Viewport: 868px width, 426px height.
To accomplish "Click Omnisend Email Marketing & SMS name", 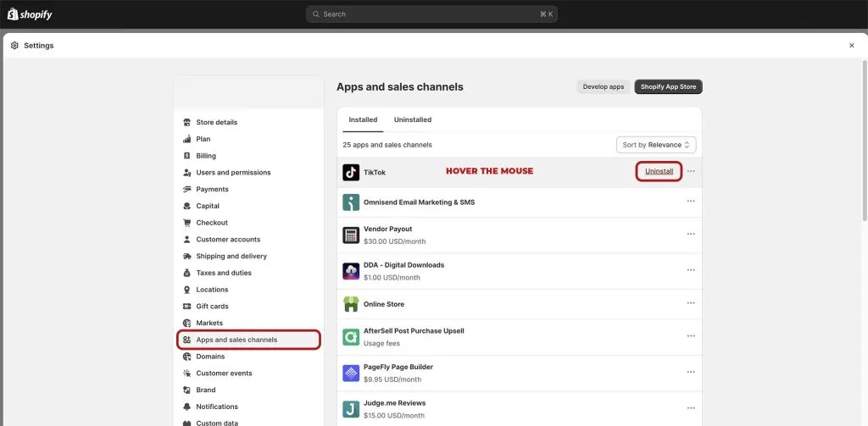I will click(419, 202).
